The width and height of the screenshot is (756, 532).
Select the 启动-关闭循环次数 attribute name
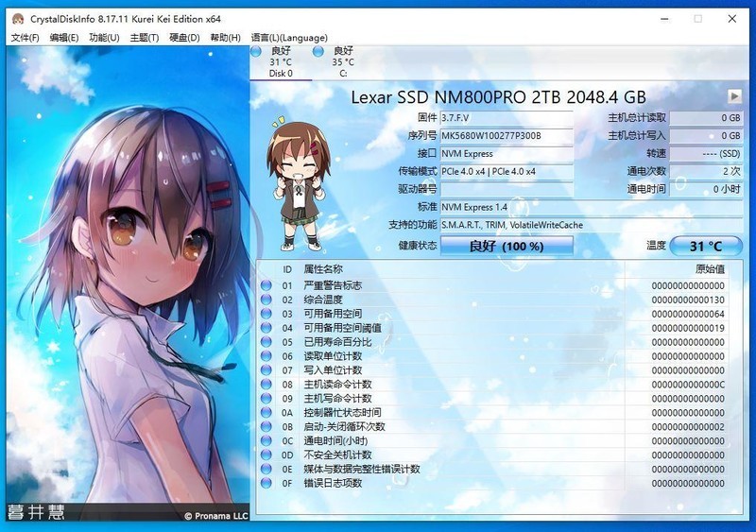coord(344,426)
